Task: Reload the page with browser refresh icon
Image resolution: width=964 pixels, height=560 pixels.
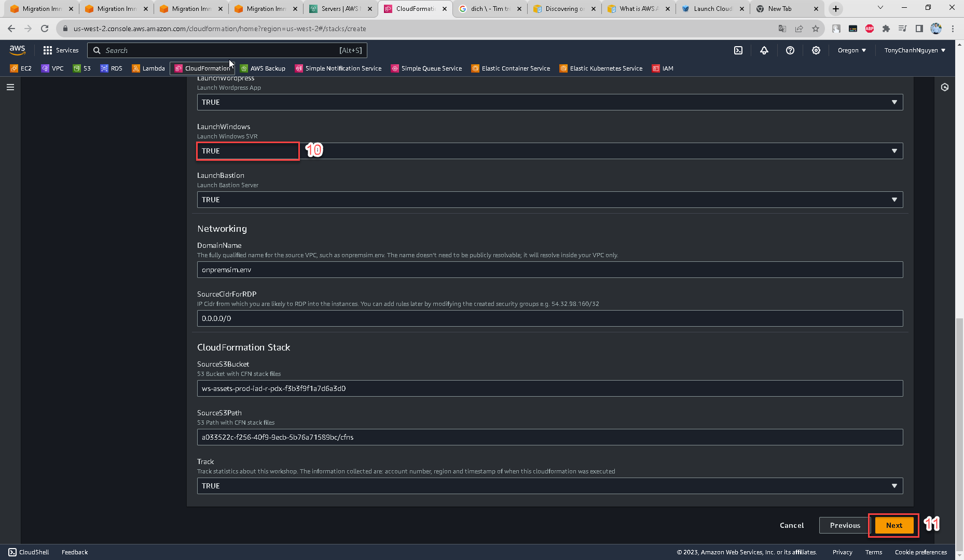Action: [45, 29]
